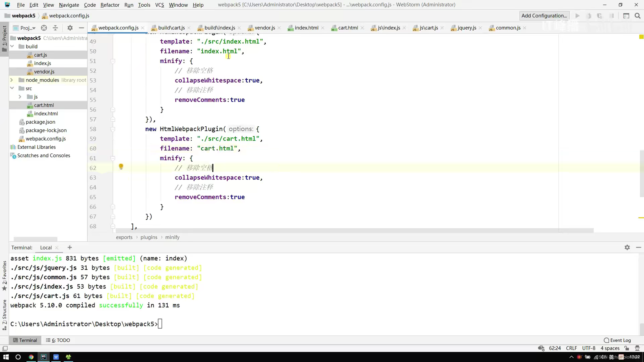
Task: Click the exports breadcrumb
Action: pos(124,237)
